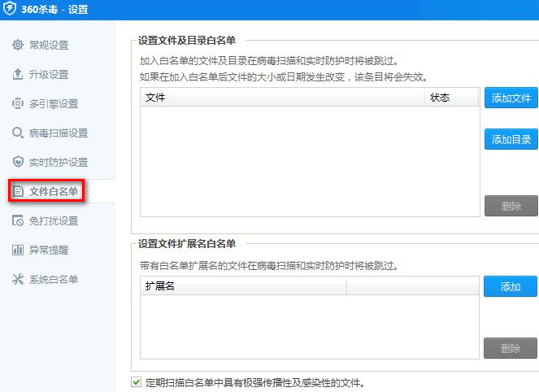This screenshot has height=392, width=539.
Task: Open 异常提醒 settings
Action: coord(49,250)
